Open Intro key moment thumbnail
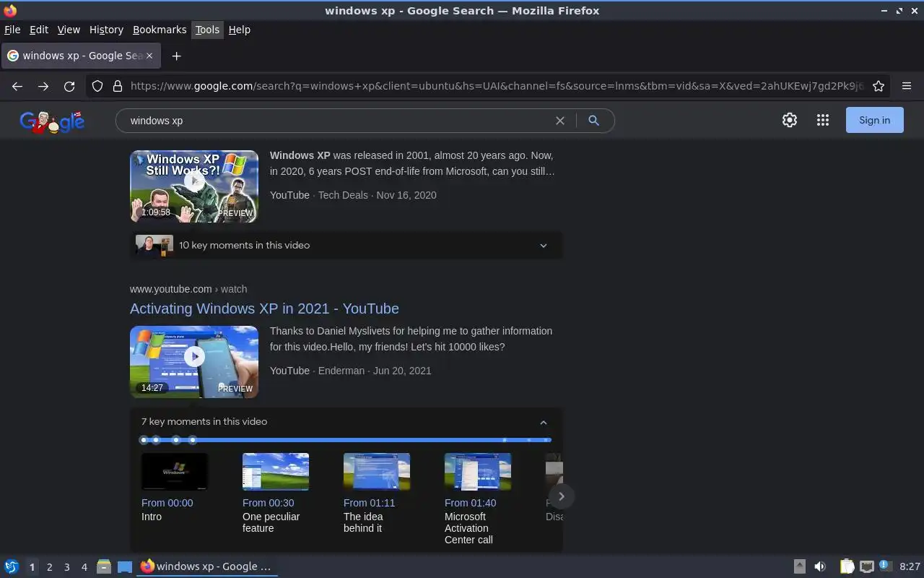The width and height of the screenshot is (924, 578). [x=175, y=472]
